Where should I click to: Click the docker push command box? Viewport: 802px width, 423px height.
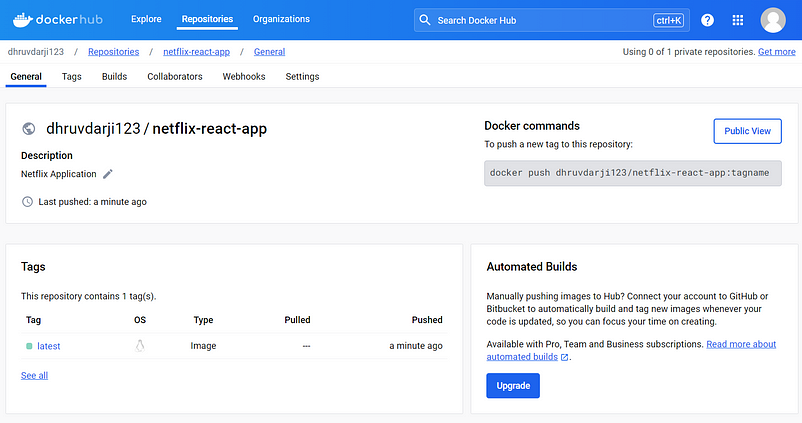[x=633, y=173]
